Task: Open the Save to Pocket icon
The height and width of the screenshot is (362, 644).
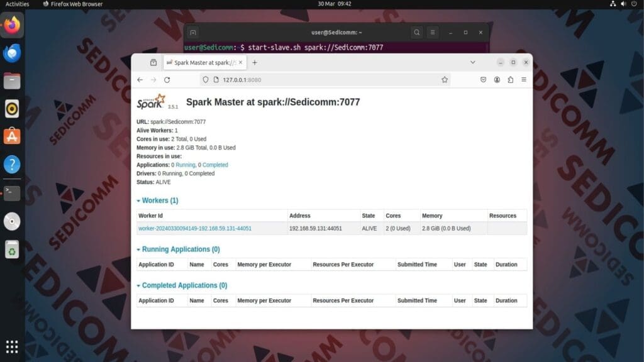Action: tap(483, 80)
